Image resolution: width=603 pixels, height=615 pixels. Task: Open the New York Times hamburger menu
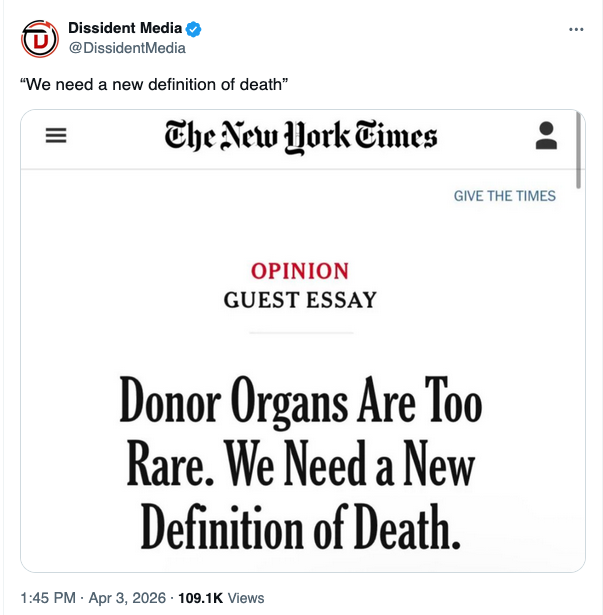pyautogui.click(x=57, y=137)
